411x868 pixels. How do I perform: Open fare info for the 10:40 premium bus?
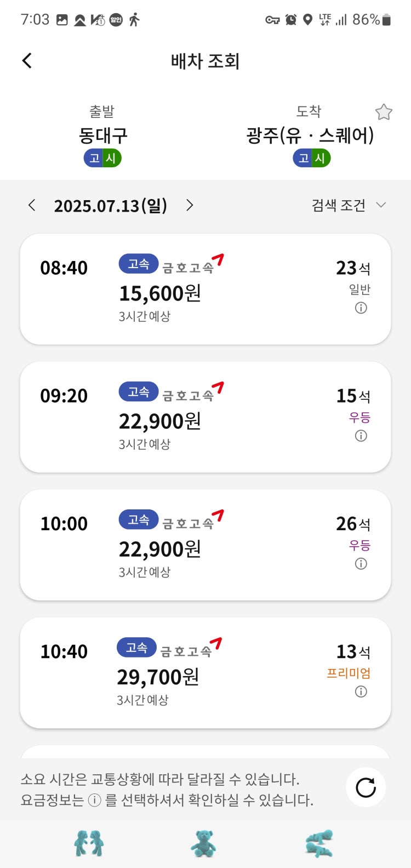click(361, 691)
